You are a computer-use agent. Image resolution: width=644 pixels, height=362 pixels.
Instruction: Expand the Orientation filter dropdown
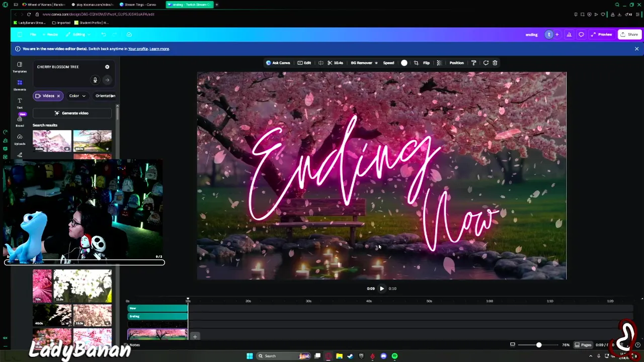[x=106, y=96]
